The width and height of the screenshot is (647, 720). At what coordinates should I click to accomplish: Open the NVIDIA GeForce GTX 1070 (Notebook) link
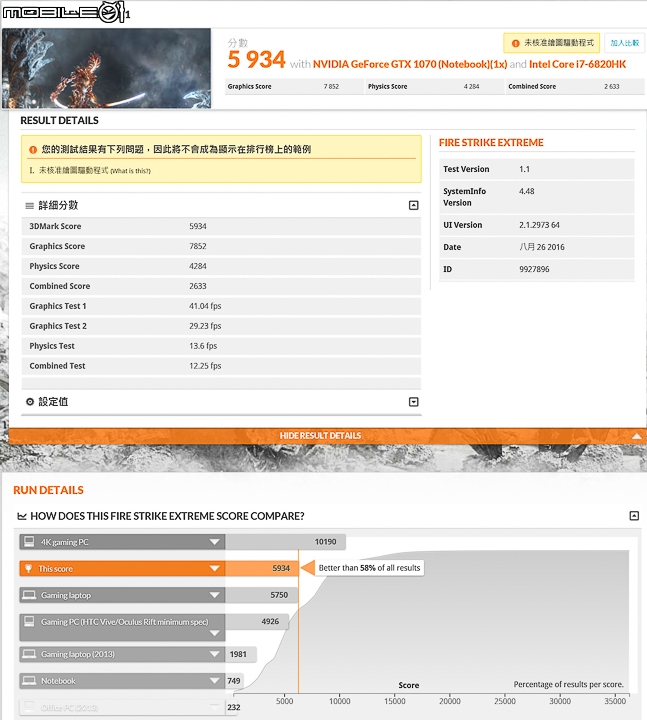(410, 64)
